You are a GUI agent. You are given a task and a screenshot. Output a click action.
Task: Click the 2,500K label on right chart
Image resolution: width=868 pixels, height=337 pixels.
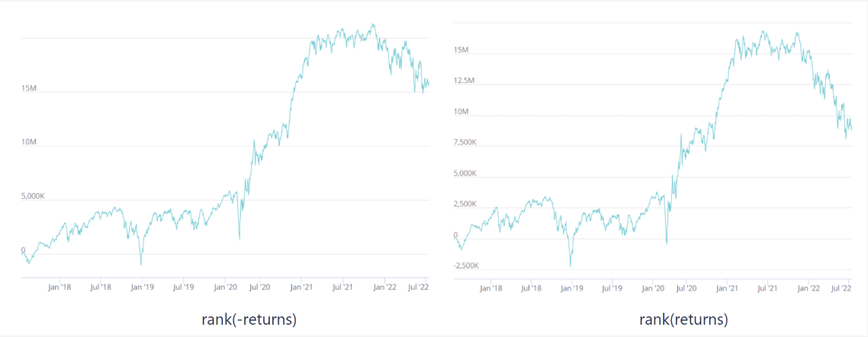(464, 204)
